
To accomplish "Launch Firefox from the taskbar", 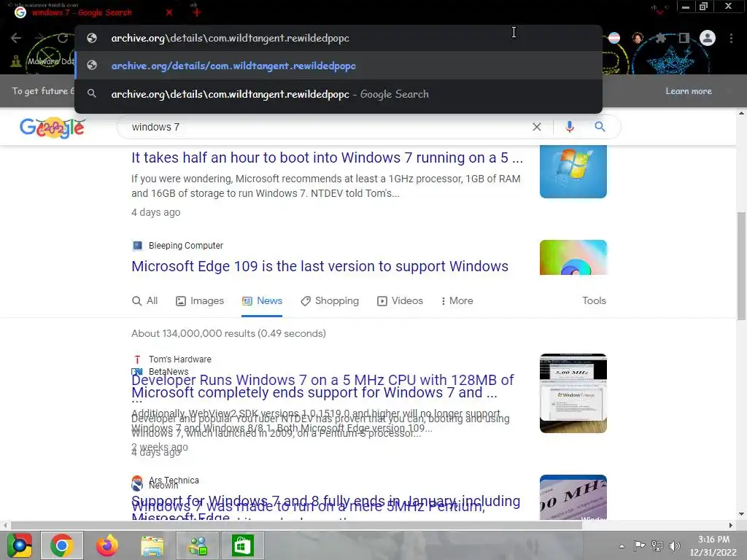I will 107,545.
